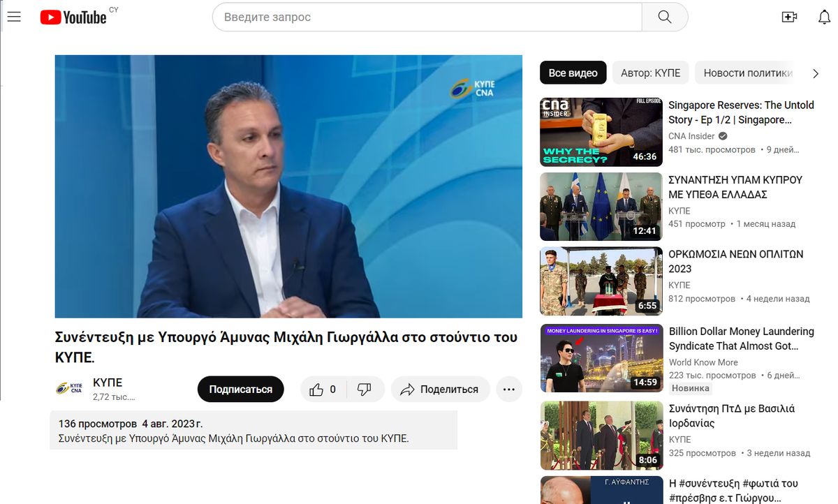Click the main video player
838x504 pixels.
point(288,186)
